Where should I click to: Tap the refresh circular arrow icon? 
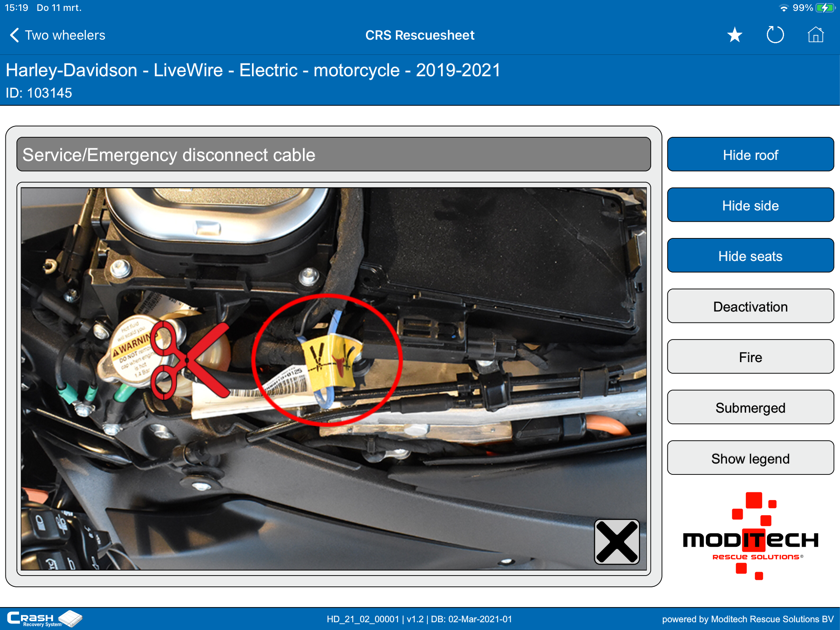(775, 35)
